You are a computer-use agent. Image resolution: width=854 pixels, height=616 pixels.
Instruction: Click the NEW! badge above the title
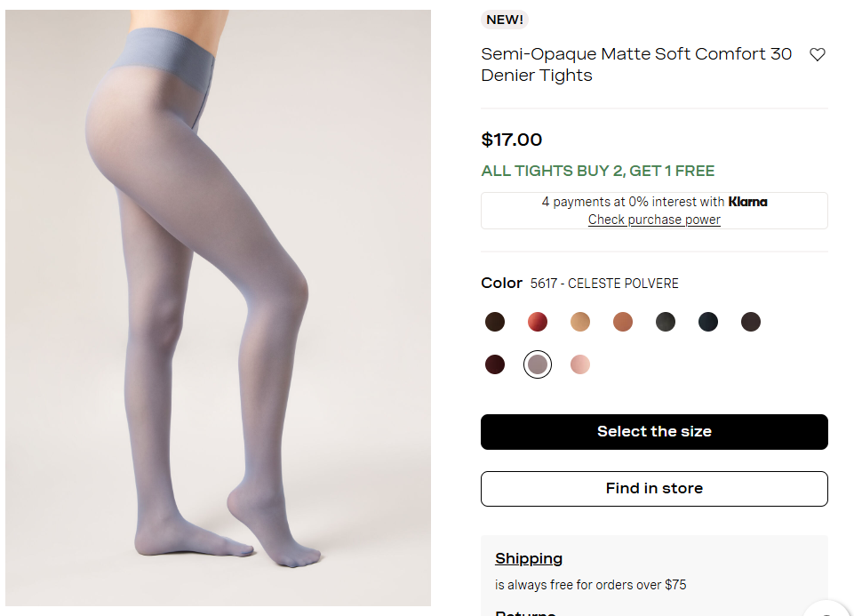[x=505, y=20]
